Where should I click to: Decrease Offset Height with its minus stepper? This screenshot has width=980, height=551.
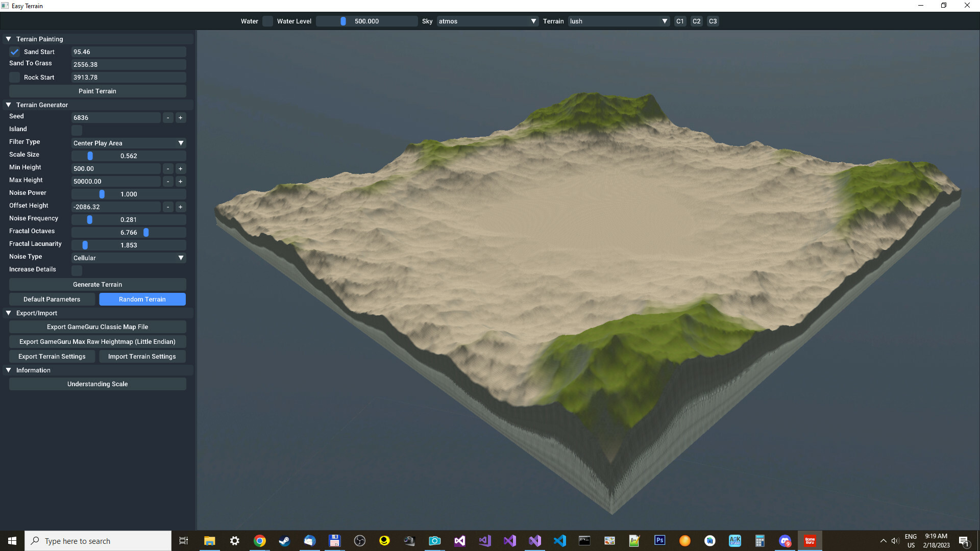[168, 207]
